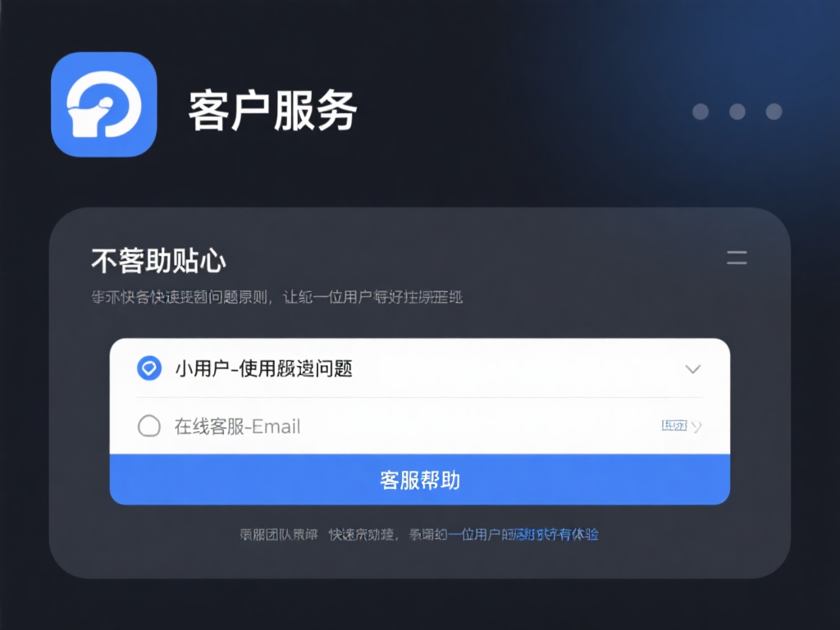Click the small blue tag in Email row
Screen dimensions: 840x630
(674, 426)
